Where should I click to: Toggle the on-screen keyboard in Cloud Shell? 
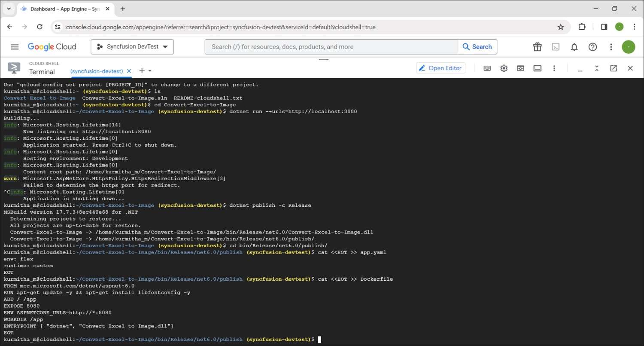(x=487, y=68)
